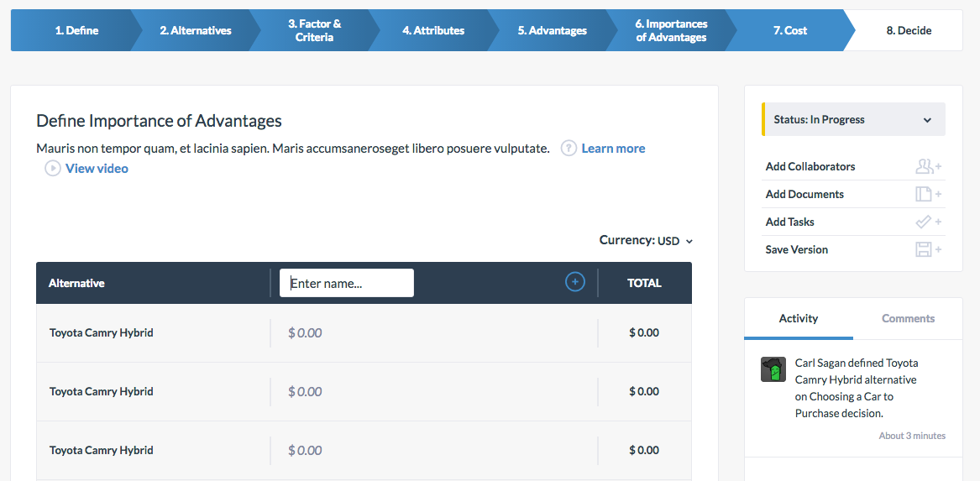Click Carl Sagan's avatar in Activity
The image size is (980, 481).
click(773, 370)
